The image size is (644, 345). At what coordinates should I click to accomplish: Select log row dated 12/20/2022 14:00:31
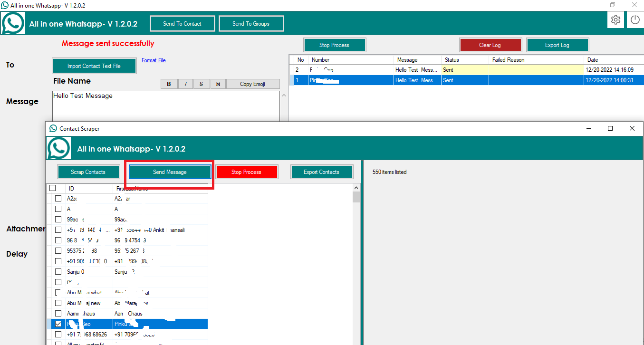click(466, 80)
